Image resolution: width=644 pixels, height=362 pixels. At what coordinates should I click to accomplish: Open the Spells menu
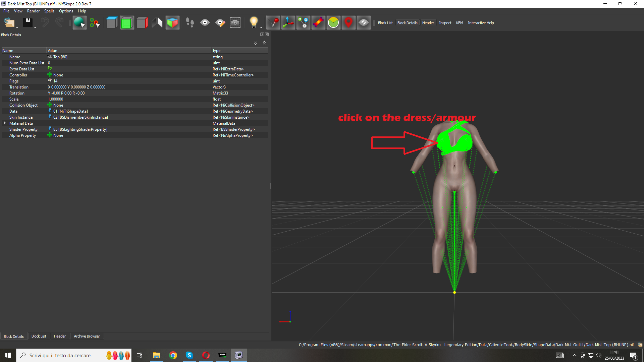(x=49, y=11)
